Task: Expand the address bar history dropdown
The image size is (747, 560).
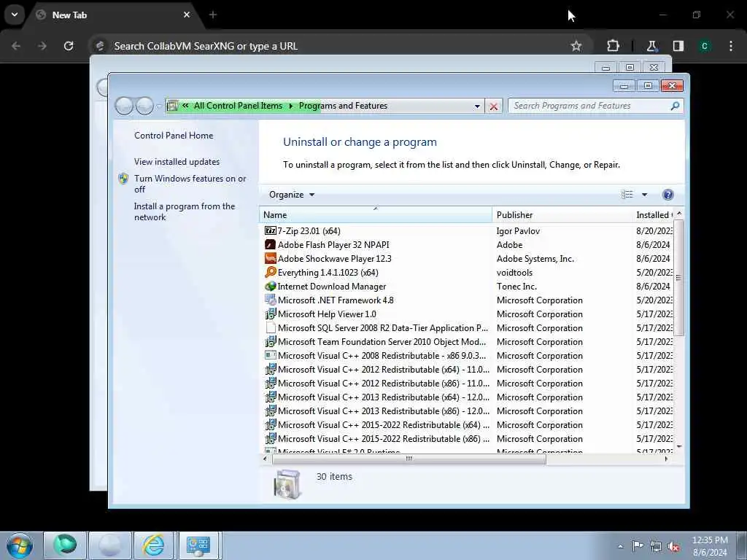Action: [x=477, y=106]
